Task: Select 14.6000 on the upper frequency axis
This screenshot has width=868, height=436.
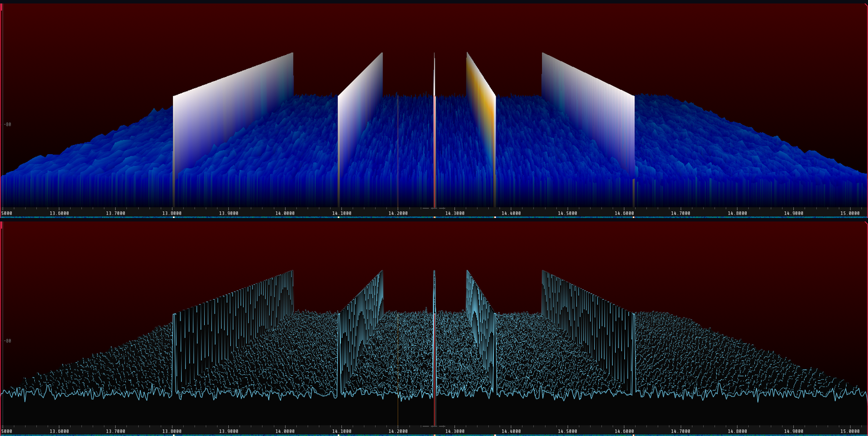Action: pyautogui.click(x=625, y=213)
